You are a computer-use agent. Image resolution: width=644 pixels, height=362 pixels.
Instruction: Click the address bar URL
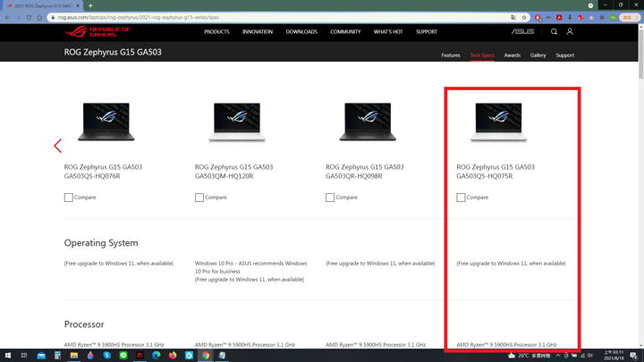[139, 17]
